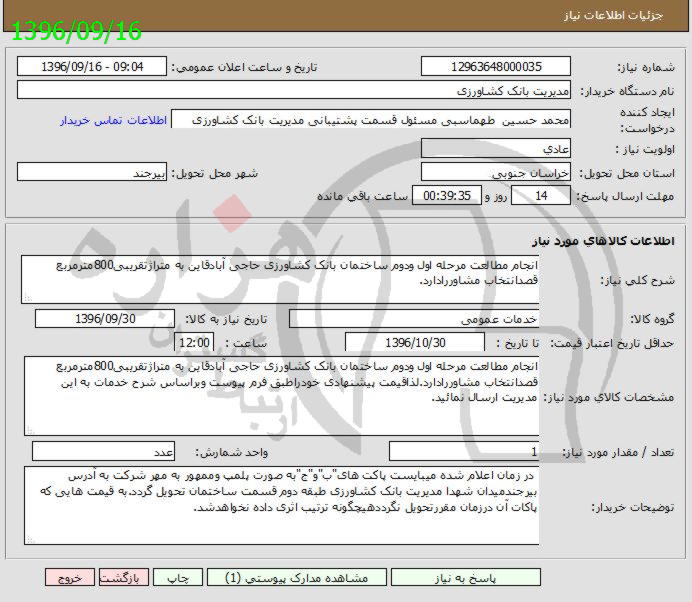Click the need date field 1396/09/30
This screenshot has width=692, height=602.
105,319
